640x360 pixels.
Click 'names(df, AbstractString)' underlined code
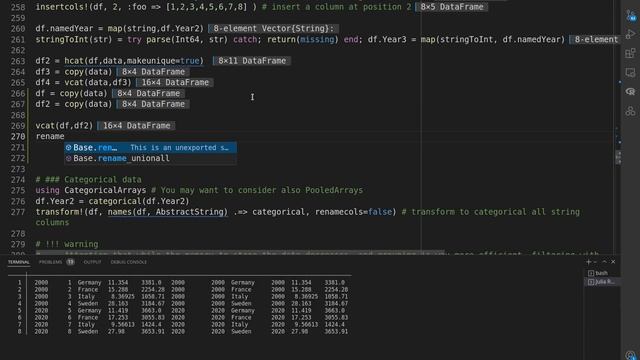[168, 212]
